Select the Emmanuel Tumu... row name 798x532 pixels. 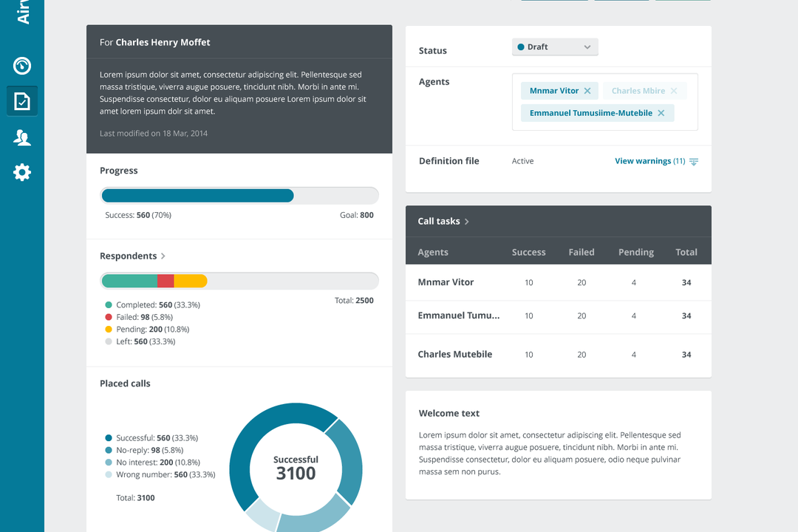click(x=459, y=316)
